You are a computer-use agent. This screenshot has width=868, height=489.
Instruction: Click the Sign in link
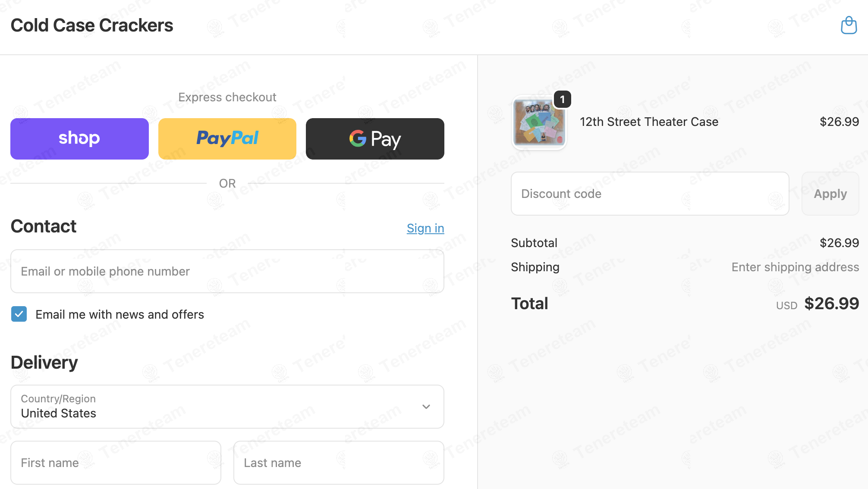(x=425, y=228)
